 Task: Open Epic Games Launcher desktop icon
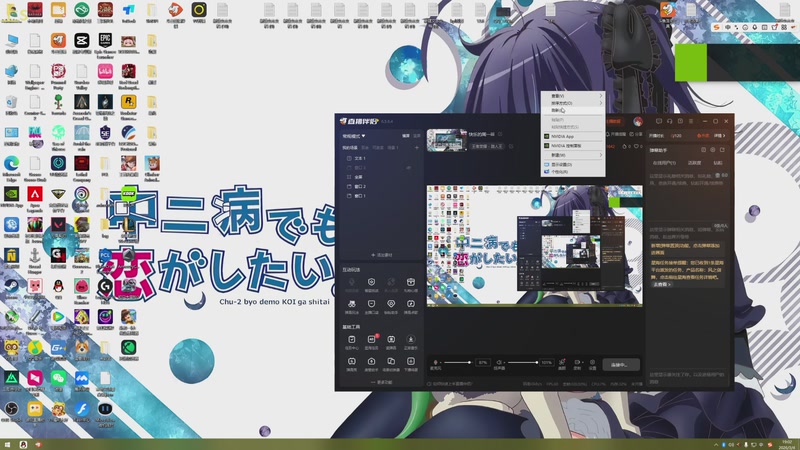coord(105,44)
